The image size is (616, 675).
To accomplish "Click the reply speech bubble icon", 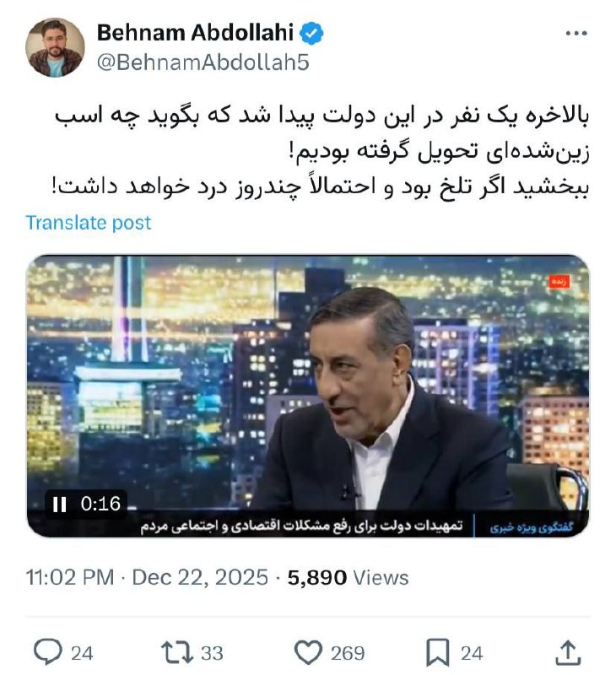I will point(48,651).
